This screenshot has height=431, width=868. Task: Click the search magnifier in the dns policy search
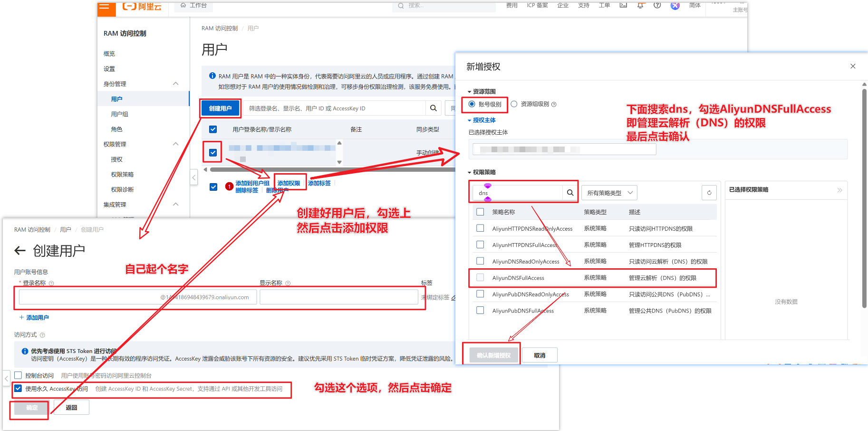[x=570, y=193]
